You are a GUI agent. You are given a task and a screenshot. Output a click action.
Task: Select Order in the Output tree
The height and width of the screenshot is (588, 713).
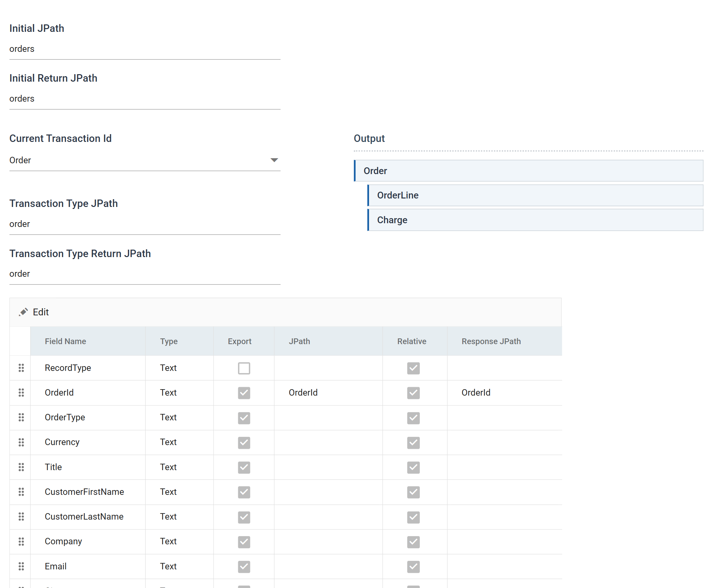529,171
